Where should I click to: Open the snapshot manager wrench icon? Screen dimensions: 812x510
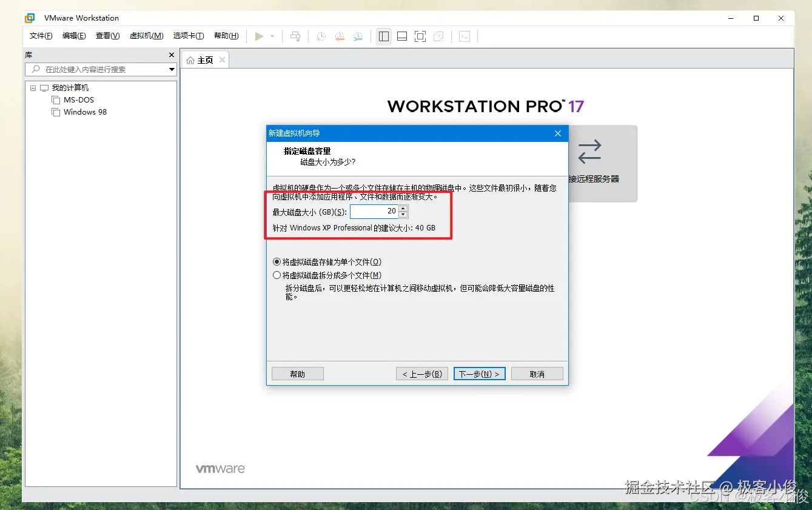coord(358,36)
